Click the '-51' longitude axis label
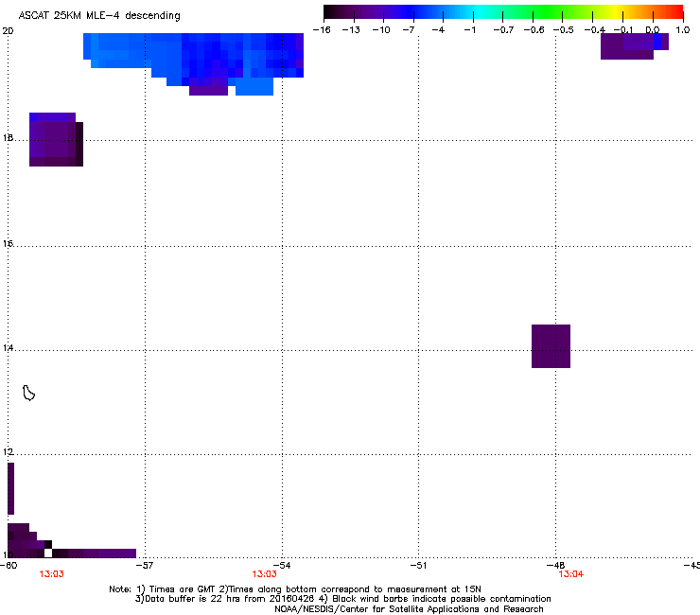 (418, 566)
